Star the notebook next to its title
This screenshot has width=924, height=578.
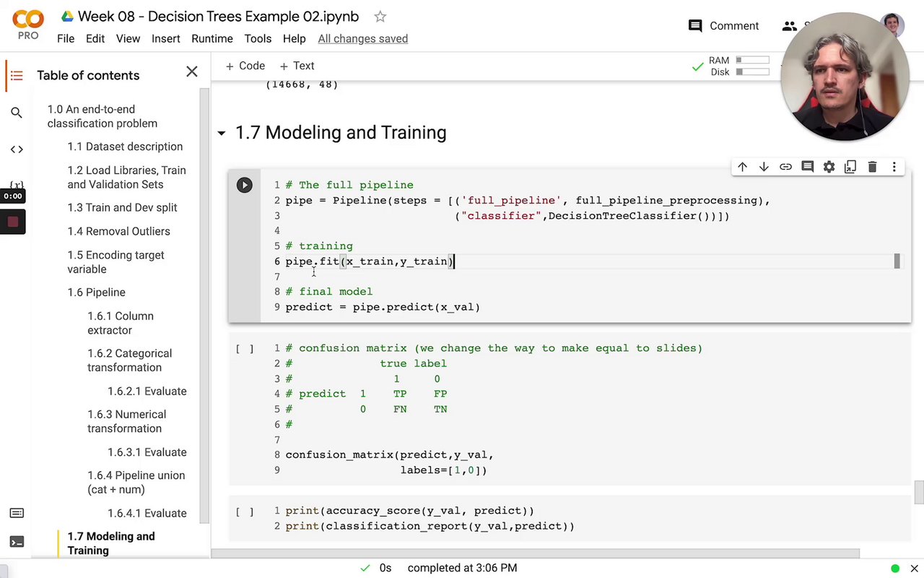point(380,16)
